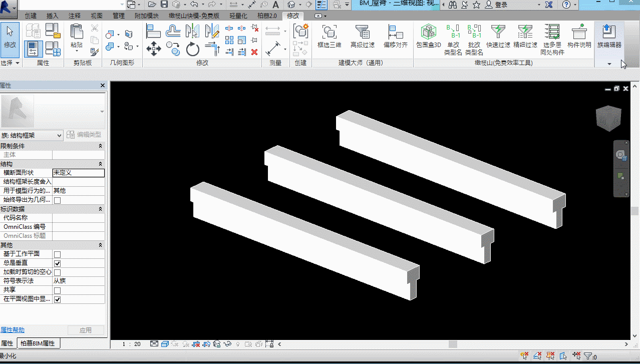The height and width of the screenshot is (364, 640).
Task: Switch to the 插入 ribbon tab
Action: (x=53, y=16)
